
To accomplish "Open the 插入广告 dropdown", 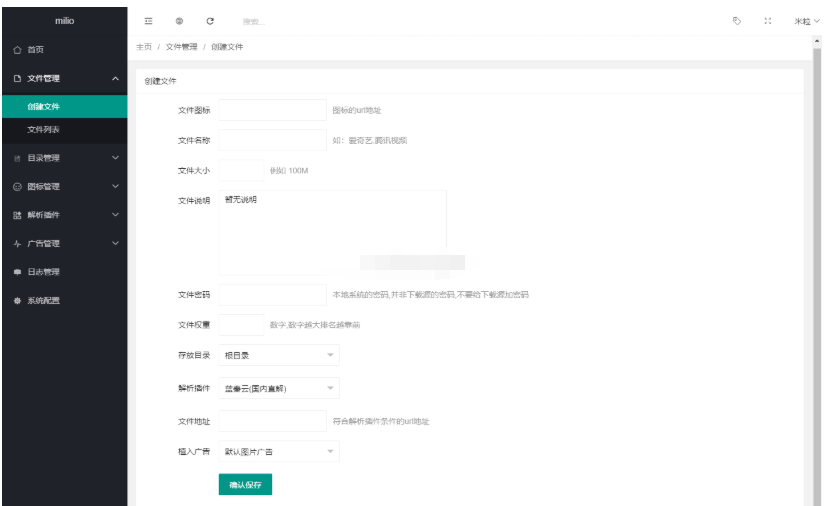I will click(x=279, y=452).
